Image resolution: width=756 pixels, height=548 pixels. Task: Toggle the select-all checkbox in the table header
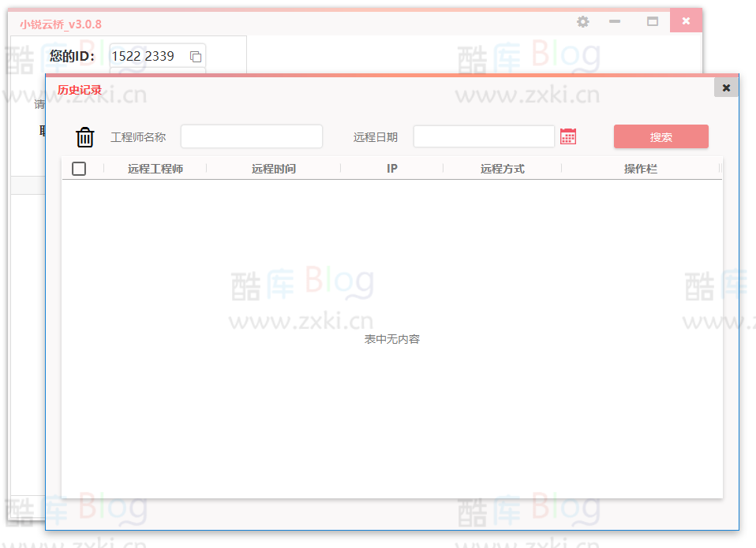pos(78,167)
